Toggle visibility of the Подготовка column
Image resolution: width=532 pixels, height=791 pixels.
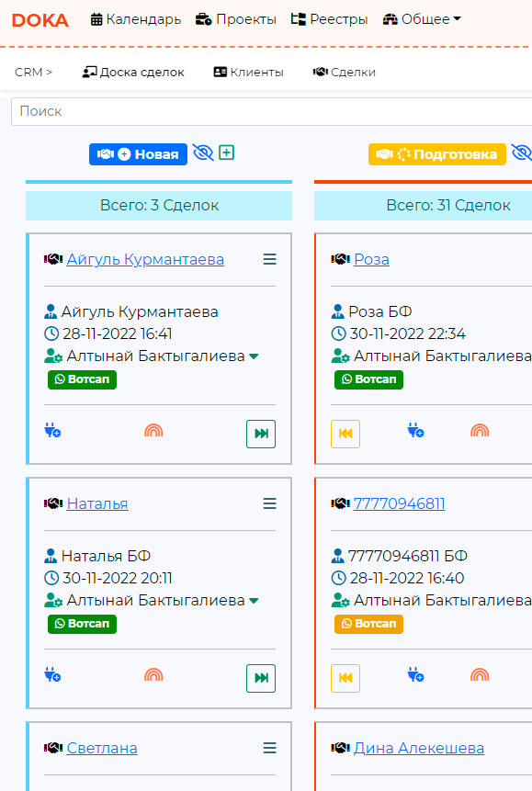[x=521, y=153]
